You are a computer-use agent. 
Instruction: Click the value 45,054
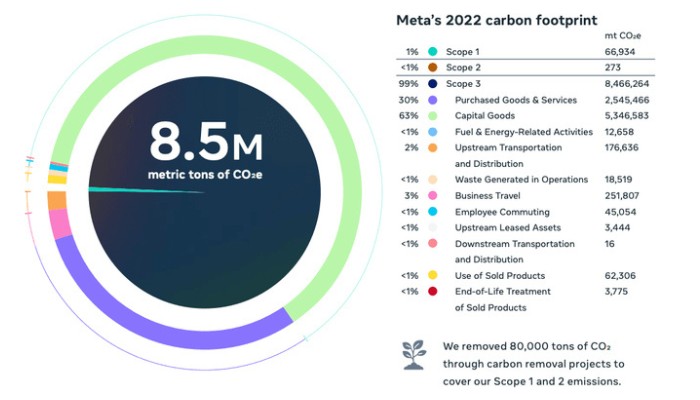pyautogui.click(x=620, y=212)
